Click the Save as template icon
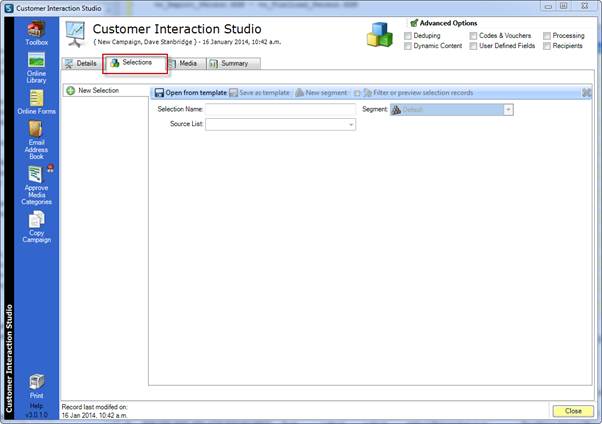The height and width of the screenshot is (424, 602). pos(233,93)
